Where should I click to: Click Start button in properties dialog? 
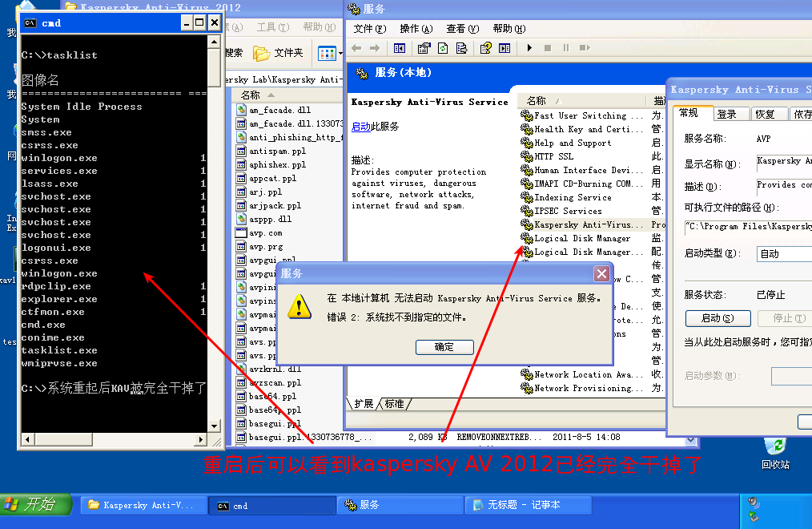(718, 318)
